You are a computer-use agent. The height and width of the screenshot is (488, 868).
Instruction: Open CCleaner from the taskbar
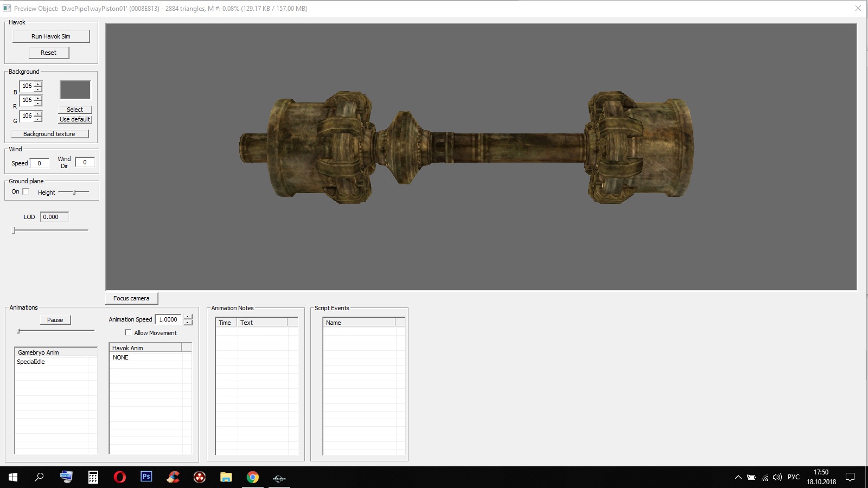[173, 477]
